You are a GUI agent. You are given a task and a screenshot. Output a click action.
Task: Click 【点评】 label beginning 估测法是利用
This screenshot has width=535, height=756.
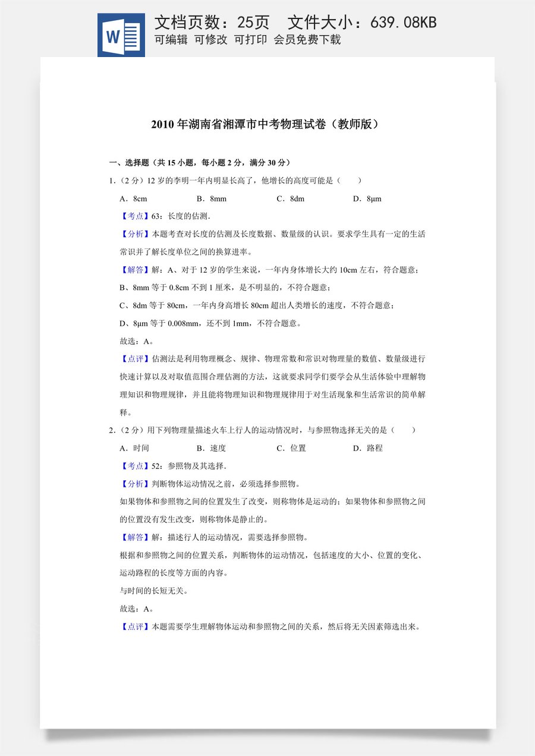coord(136,359)
